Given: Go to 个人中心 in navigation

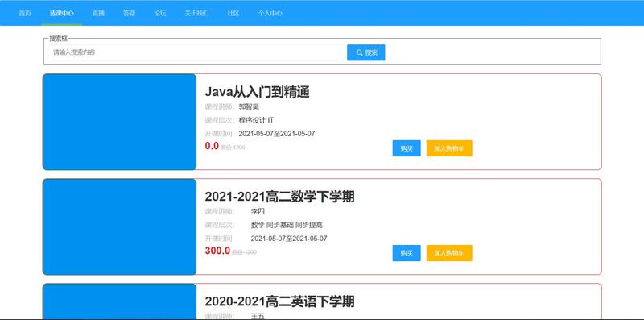Looking at the screenshot, I should (270, 13).
